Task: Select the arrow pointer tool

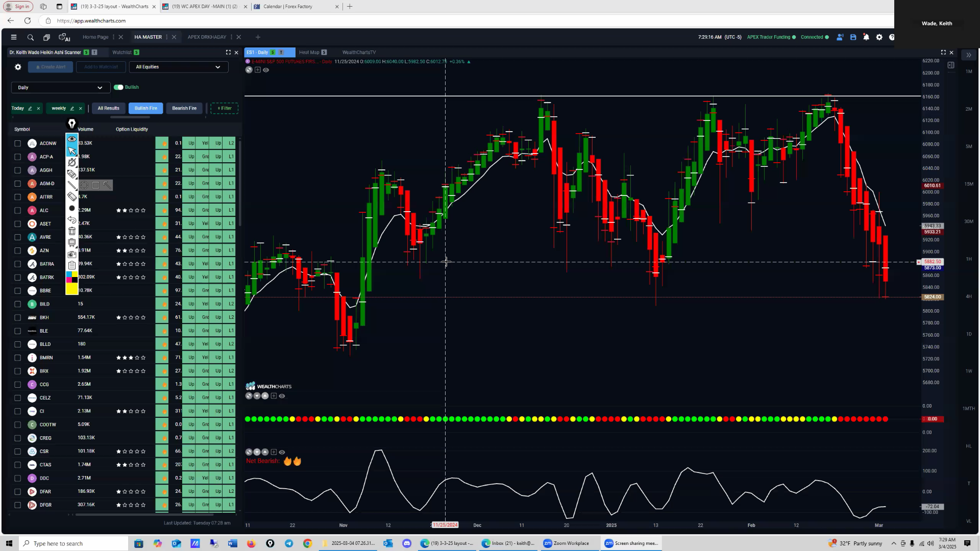Action: click(x=72, y=151)
